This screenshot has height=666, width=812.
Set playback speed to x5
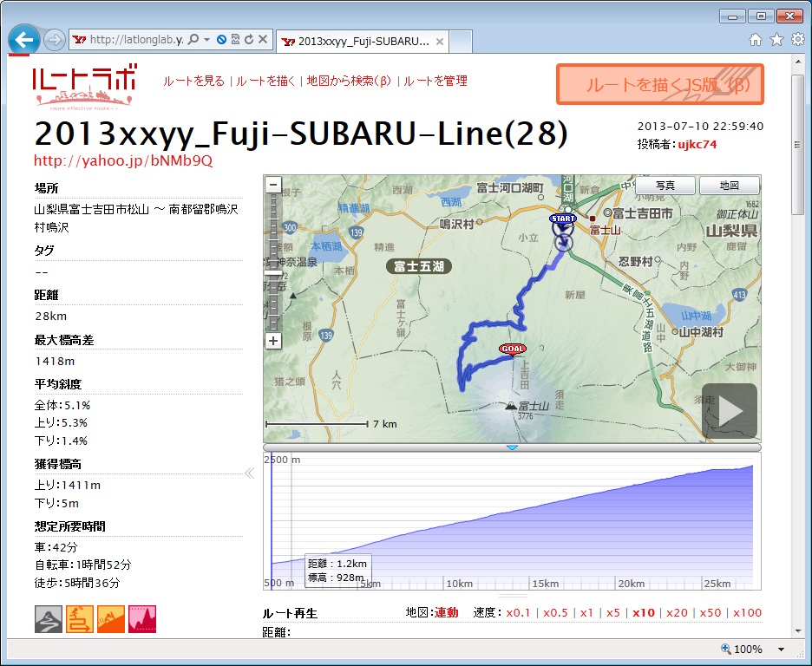[x=613, y=613]
